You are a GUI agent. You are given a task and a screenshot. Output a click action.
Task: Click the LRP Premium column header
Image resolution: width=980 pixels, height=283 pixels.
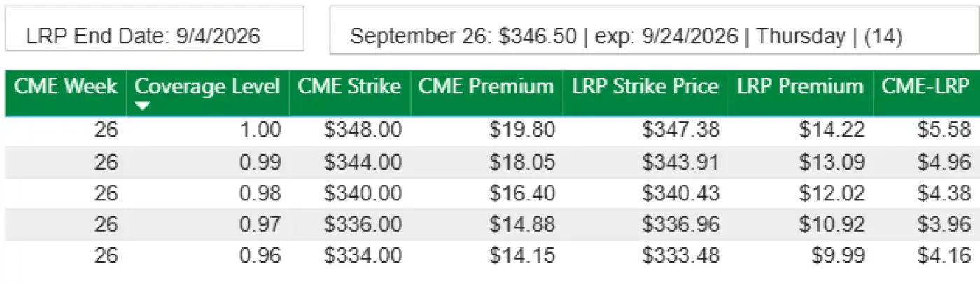pyautogui.click(x=799, y=88)
